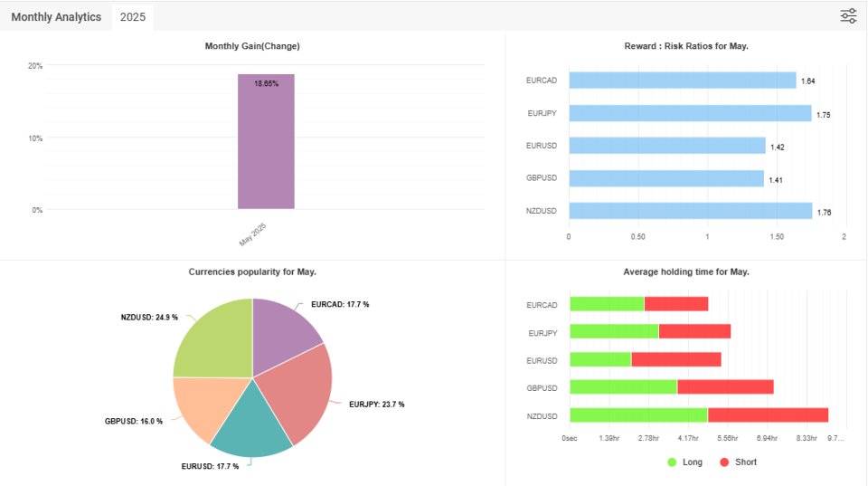This screenshot has height=486, width=868.
Task: Select the Monthly Analytics tab label
Action: 56,17
